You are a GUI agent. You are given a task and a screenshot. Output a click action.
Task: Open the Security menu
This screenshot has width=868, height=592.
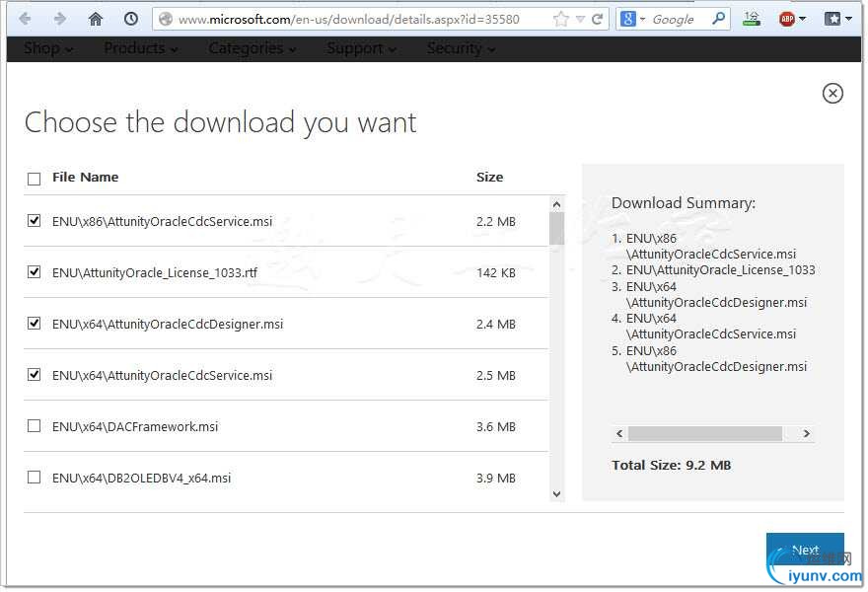pyautogui.click(x=461, y=48)
